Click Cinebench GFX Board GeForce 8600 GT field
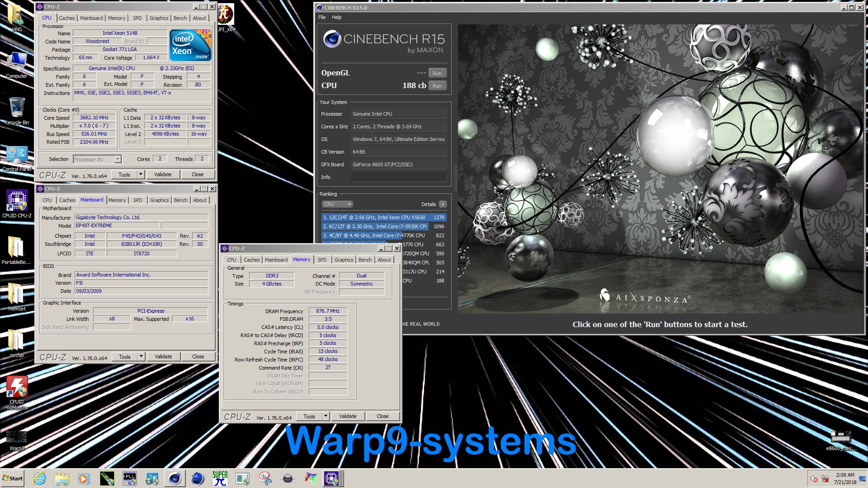 [x=399, y=164]
